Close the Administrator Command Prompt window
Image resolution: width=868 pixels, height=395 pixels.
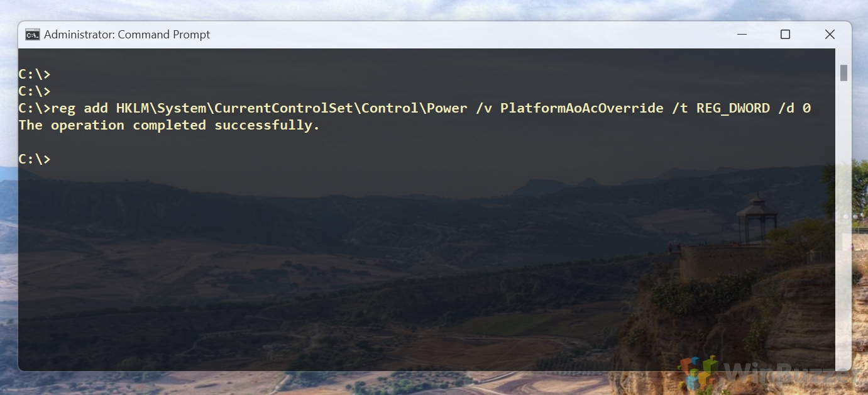[x=830, y=35]
